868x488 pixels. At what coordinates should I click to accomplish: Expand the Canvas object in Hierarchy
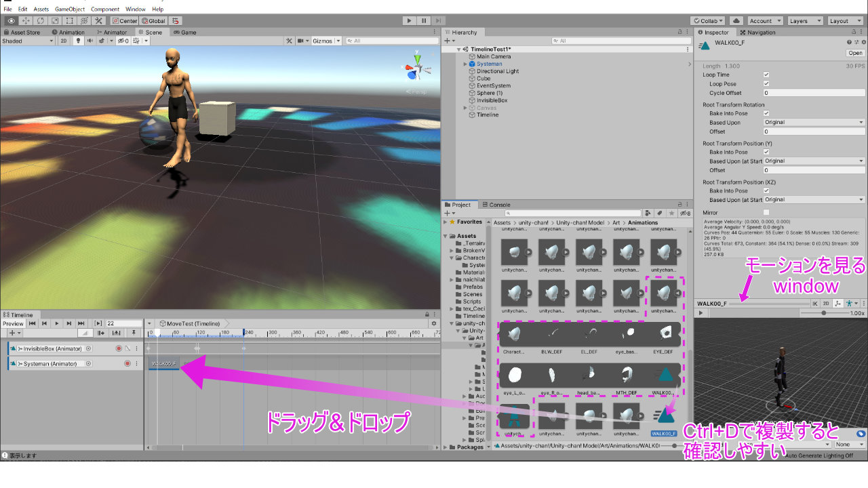pos(465,108)
